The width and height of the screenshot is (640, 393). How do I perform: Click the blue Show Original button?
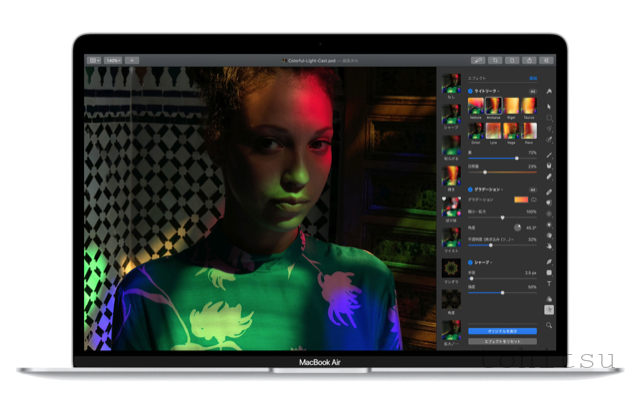(502, 331)
